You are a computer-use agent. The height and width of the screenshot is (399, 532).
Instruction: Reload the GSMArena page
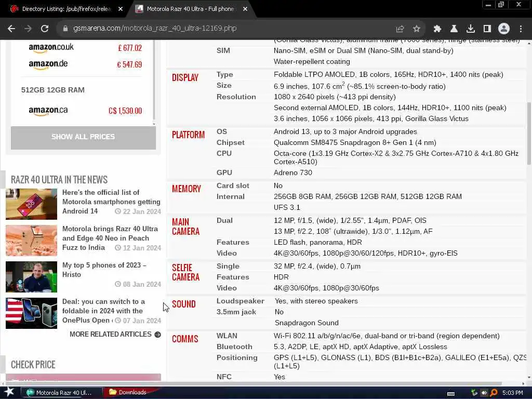point(45,29)
